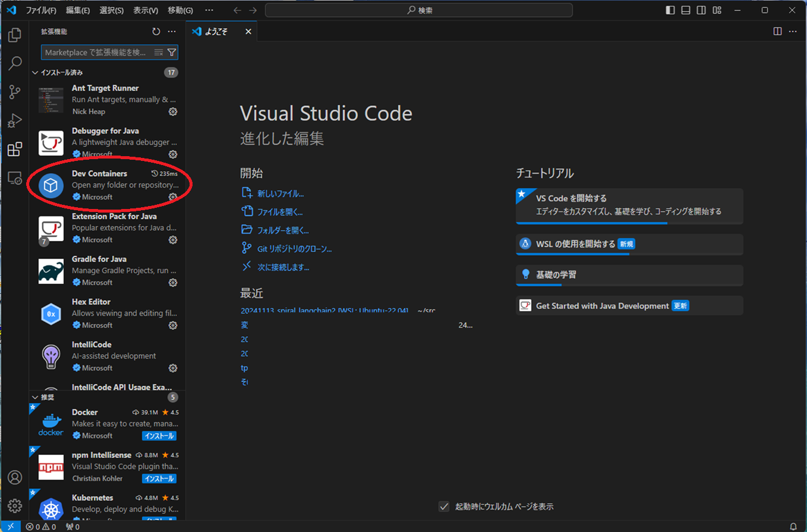Click the Connect to link

pyautogui.click(x=275, y=267)
